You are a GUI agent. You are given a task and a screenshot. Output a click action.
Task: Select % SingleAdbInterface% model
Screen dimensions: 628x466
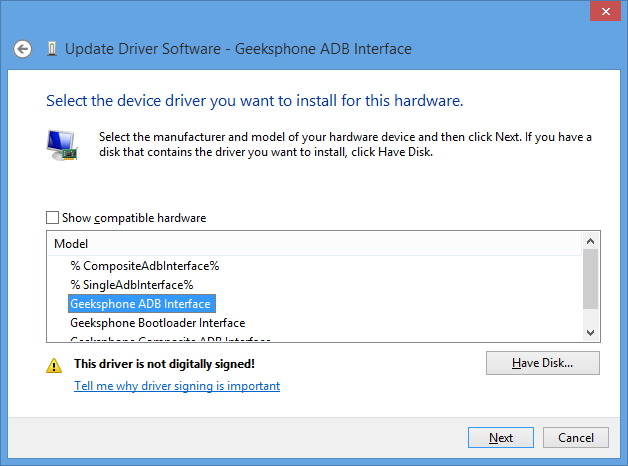pyautogui.click(x=132, y=285)
